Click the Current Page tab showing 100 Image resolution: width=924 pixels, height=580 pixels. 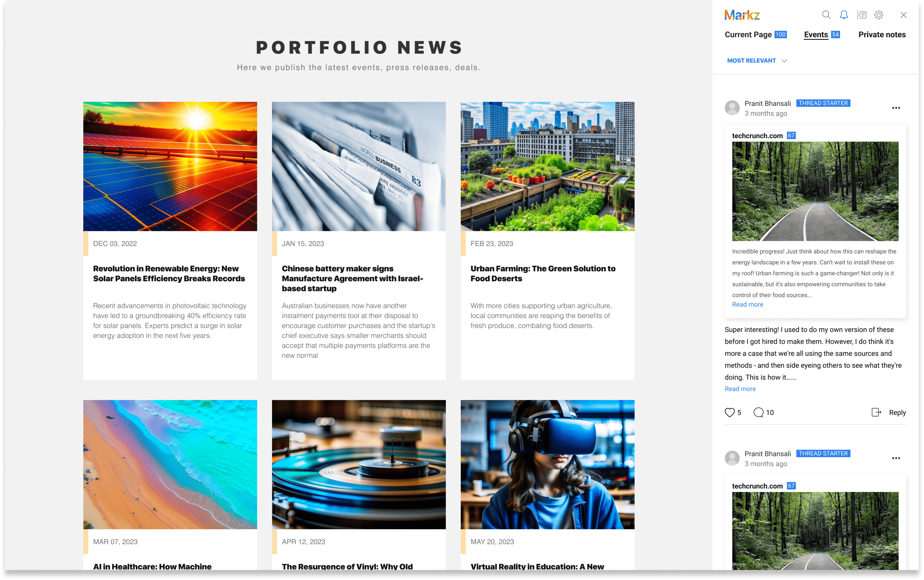(755, 35)
